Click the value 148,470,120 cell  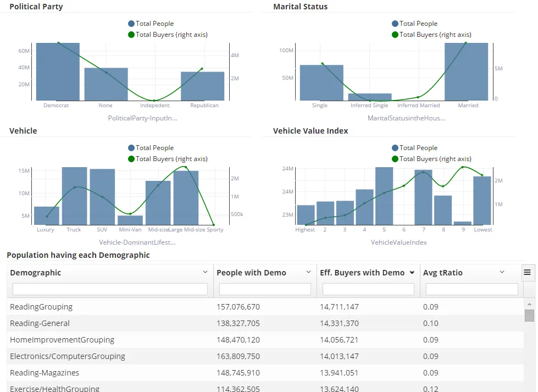point(238,339)
